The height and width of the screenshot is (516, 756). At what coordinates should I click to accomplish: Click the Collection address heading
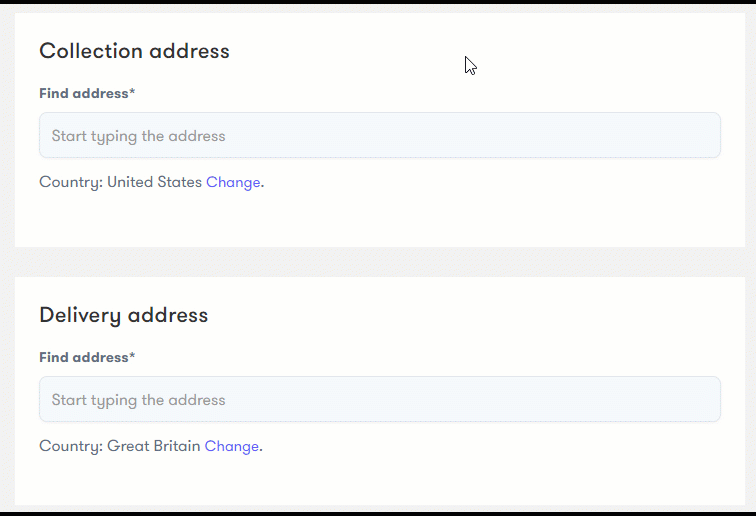[134, 51]
